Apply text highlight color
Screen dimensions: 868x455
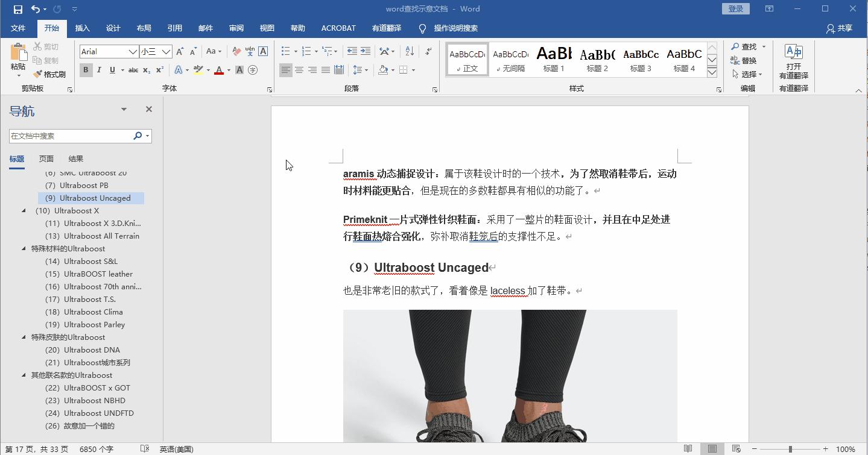(198, 70)
